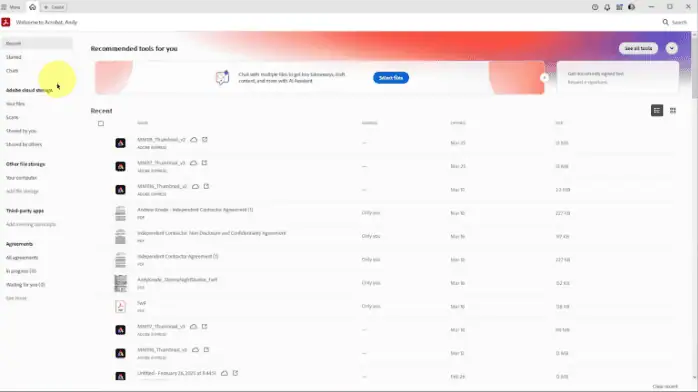
Task: Open Shared by you in sidebar
Action: click(x=21, y=131)
